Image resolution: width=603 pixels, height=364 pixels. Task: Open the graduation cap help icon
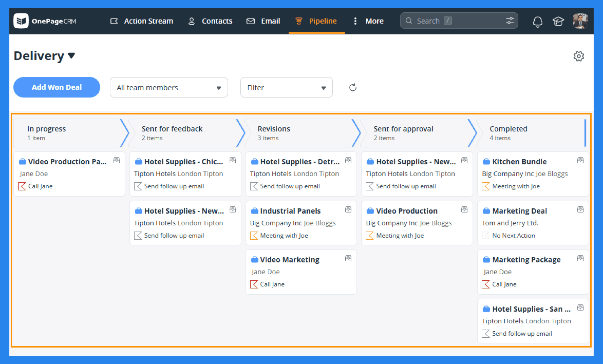point(558,21)
